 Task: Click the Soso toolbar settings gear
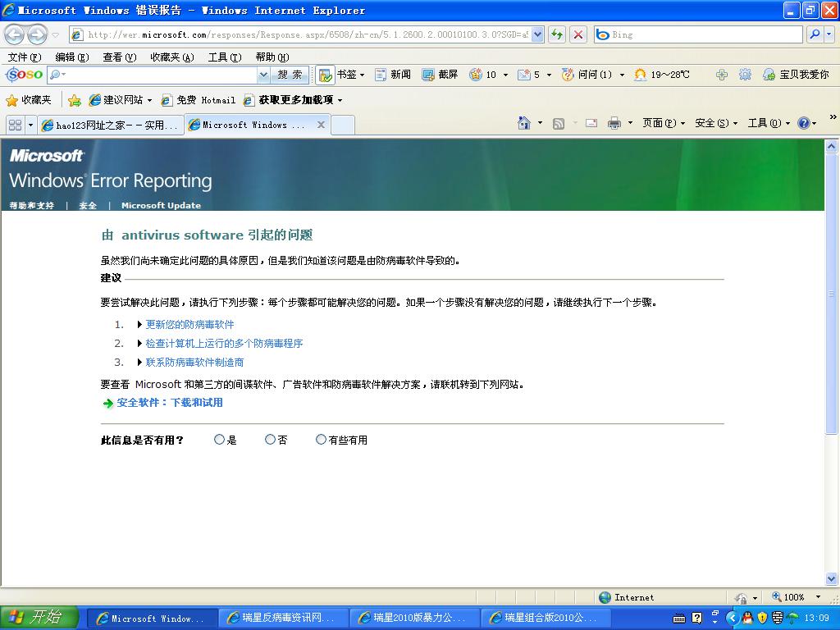pyautogui.click(x=745, y=75)
